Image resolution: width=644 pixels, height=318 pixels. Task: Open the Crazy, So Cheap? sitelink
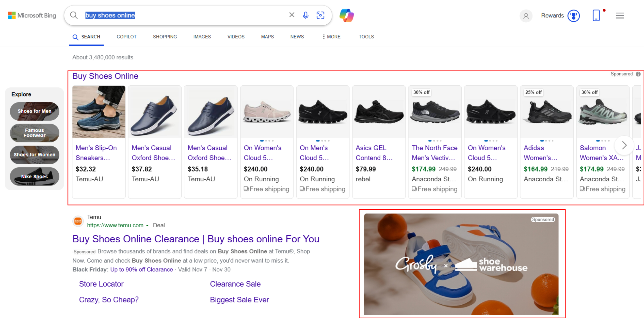[x=109, y=300]
